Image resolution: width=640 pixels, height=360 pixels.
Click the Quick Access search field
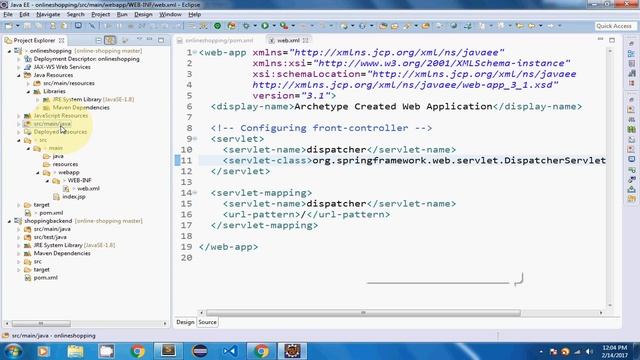click(x=614, y=26)
